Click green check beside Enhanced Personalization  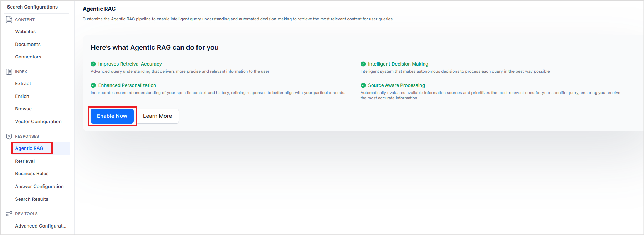tap(93, 85)
